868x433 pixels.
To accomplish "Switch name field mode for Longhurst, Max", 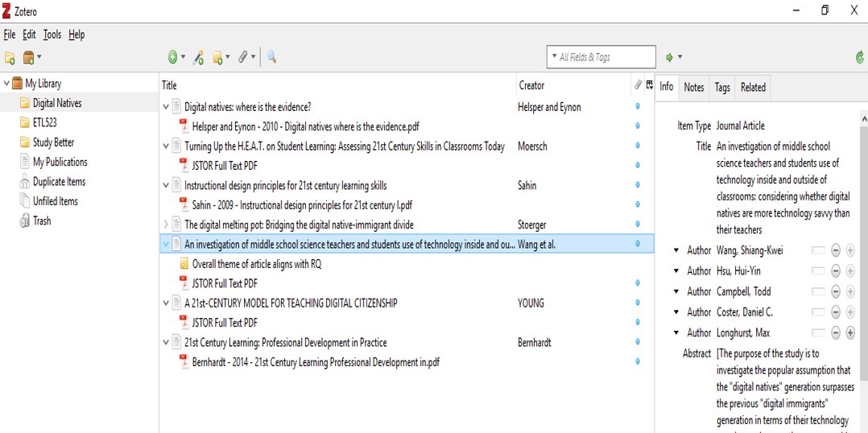I will tap(818, 333).
